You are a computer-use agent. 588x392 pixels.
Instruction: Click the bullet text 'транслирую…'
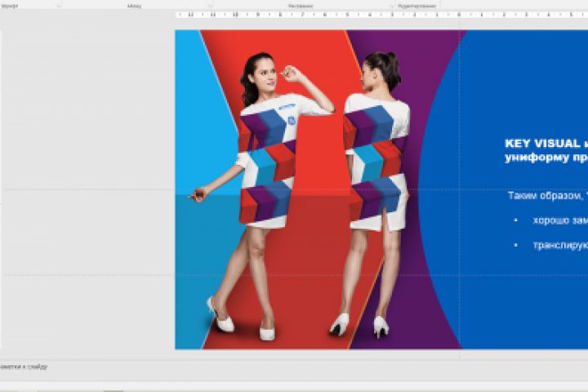560,245
